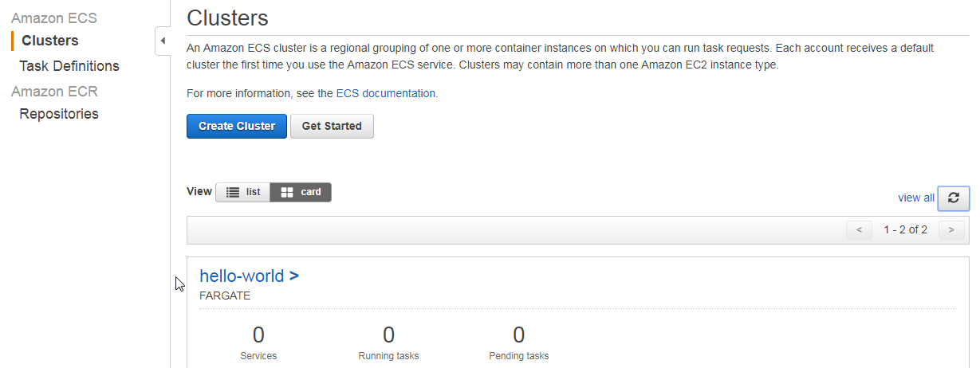
Task: Switch cluster view to card
Action: [x=301, y=192]
